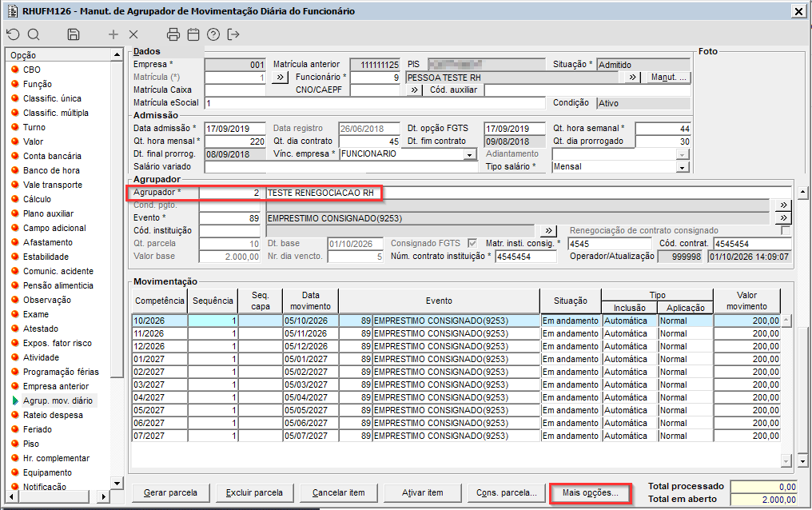Click the Cons. parcela... button
Image resolution: width=812 pixels, height=510 pixels.
tap(507, 493)
